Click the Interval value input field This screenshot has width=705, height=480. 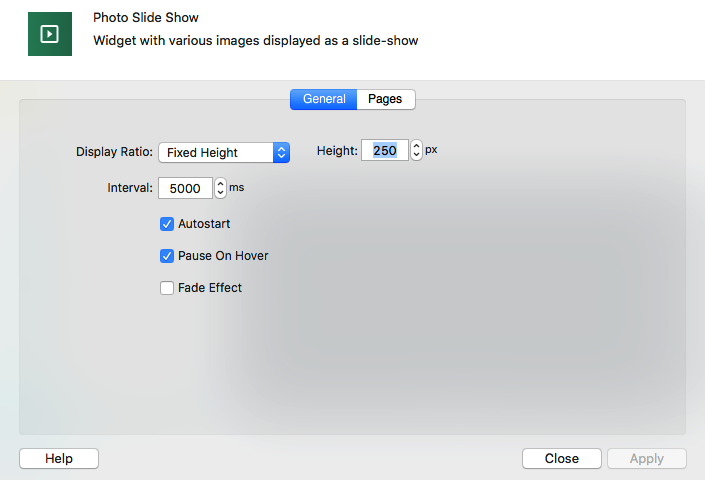pos(185,188)
